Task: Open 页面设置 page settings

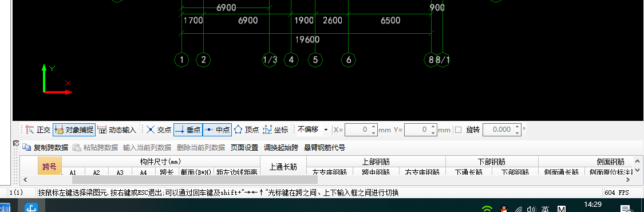Action: [244, 147]
